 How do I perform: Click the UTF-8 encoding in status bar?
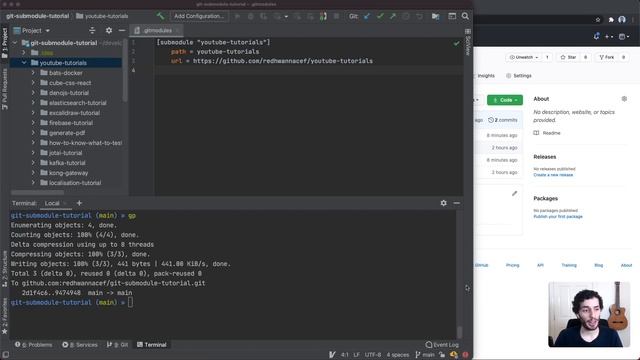coord(373,355)
